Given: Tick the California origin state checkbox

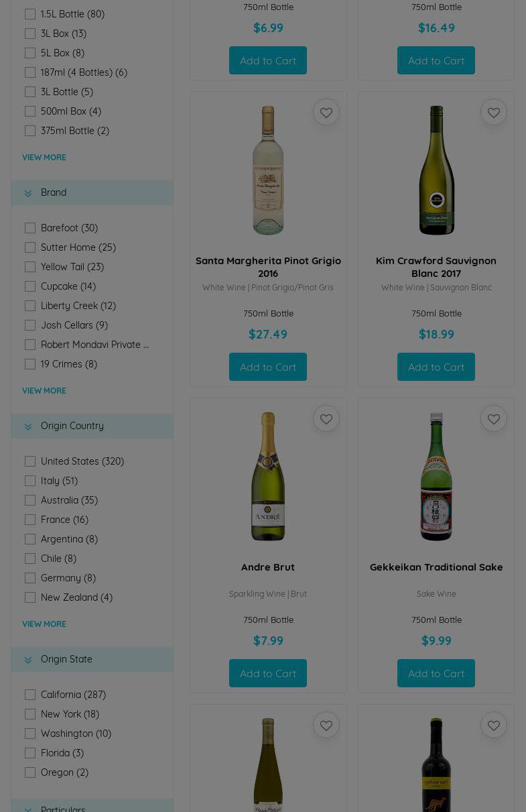Looking at the screenshot, I should click(x=30, y=695).
